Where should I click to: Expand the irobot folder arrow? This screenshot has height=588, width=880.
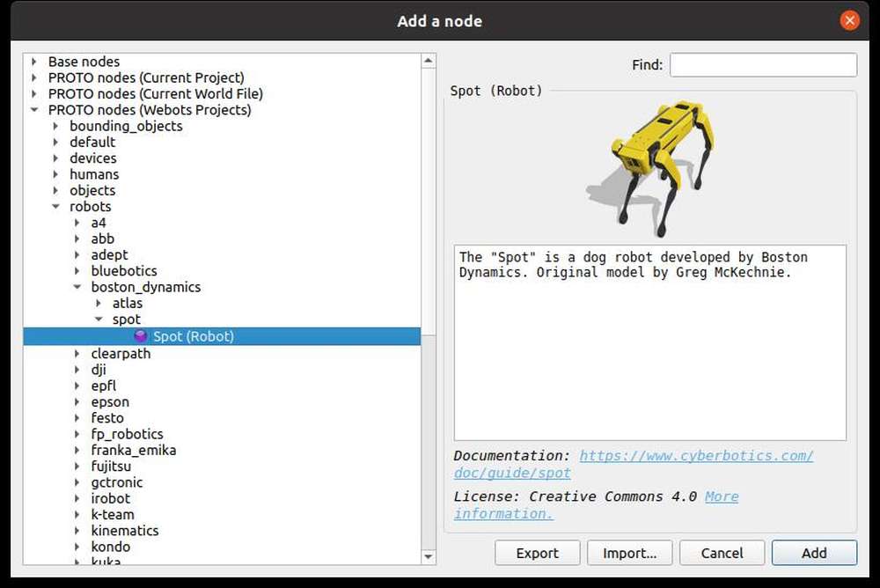tap(77, 498)
